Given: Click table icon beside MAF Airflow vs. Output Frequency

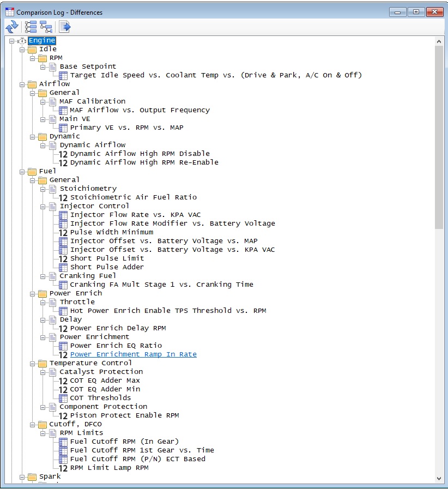Looking at the screenshot, I should [x=63, y=111].
